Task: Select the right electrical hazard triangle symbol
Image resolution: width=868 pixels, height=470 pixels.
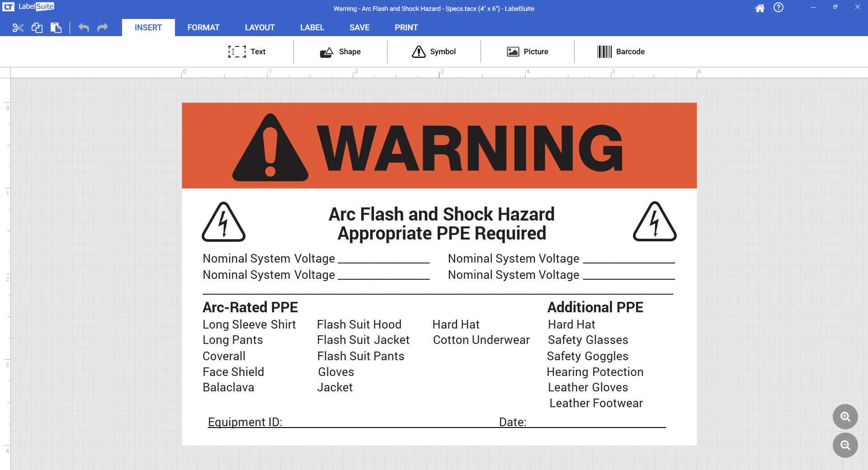Action: (x=655, y=221)
